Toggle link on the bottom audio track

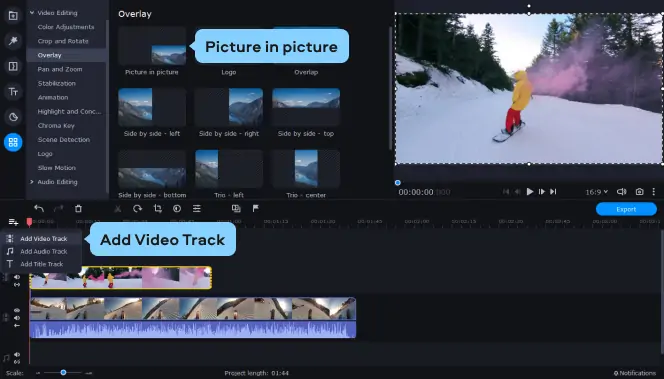[17, 362]
